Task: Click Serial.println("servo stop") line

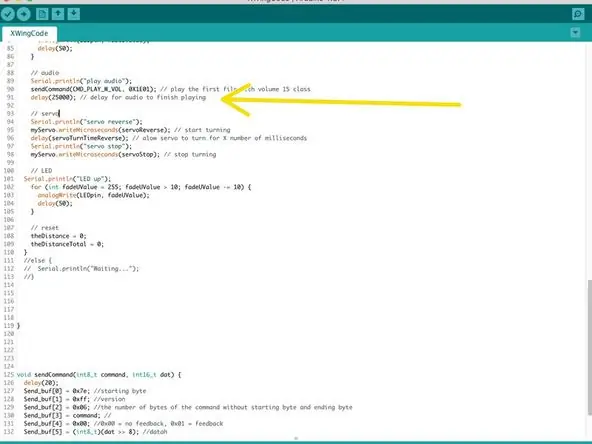Action: pyautogui.click(x=81, y=146)
